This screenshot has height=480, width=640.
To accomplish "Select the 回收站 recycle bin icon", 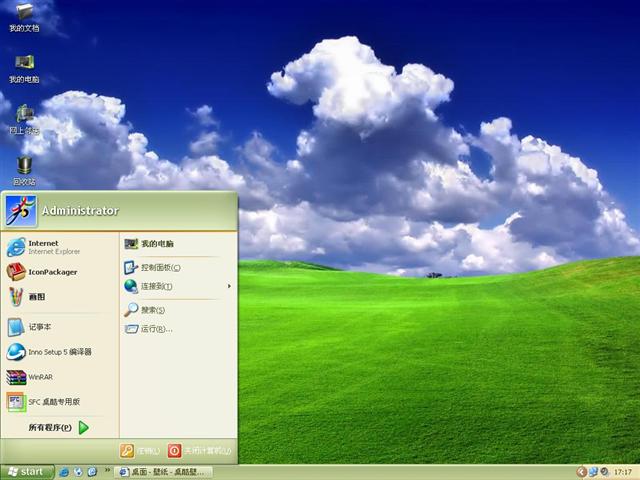I will (x=24, y=171).
